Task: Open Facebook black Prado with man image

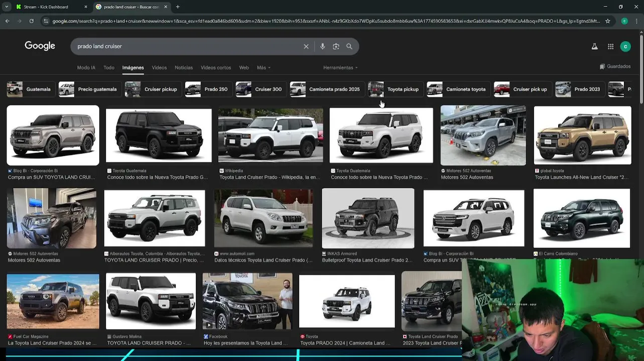Action: pos(247,301)
